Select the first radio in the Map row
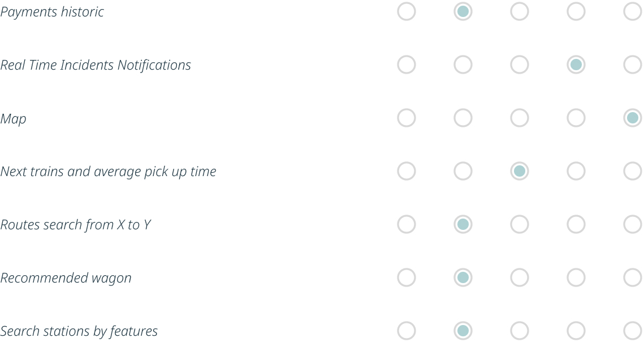Image resolution: width=644 pixels, height=342 pixels. coord(407,118)
